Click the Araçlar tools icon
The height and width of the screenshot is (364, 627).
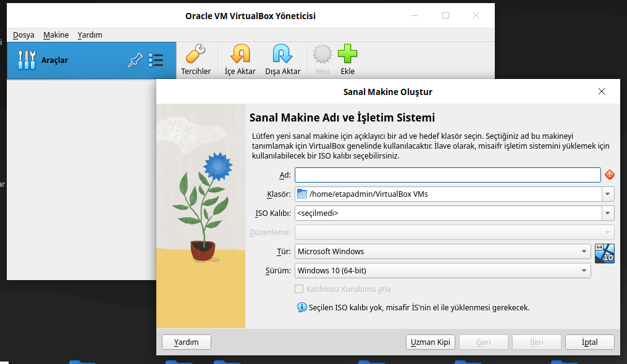pyautogui.click(x=27, y=60)
